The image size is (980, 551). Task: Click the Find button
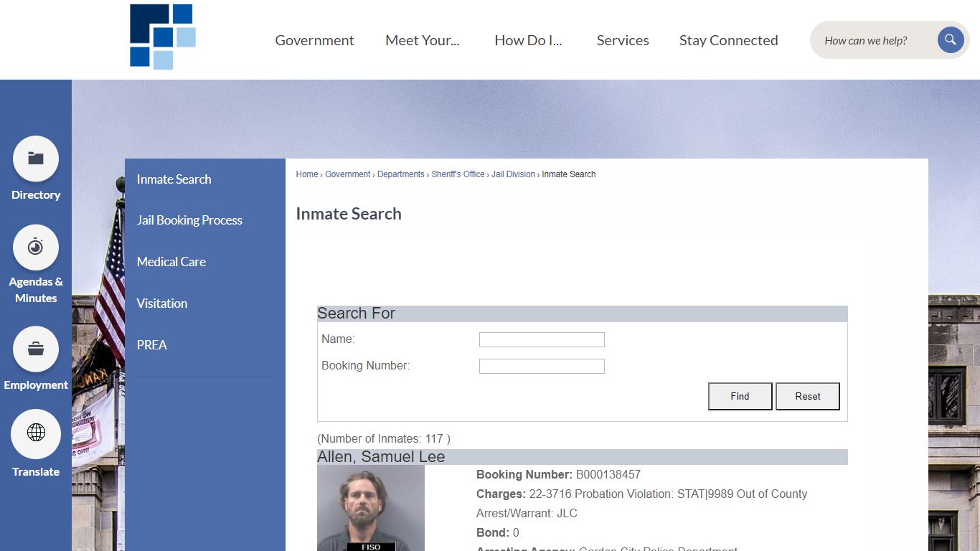pyautogui.click(x=740, y=396)
